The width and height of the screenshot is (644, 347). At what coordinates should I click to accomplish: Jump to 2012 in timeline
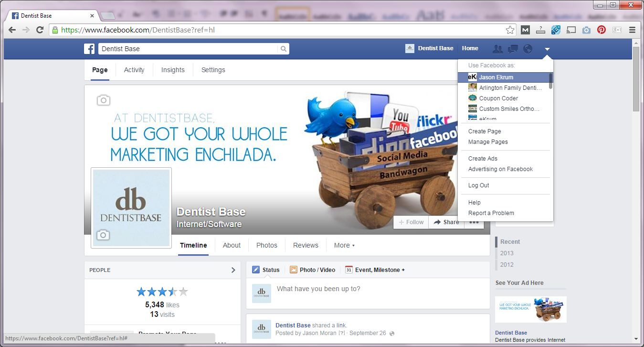pos(507,265)
